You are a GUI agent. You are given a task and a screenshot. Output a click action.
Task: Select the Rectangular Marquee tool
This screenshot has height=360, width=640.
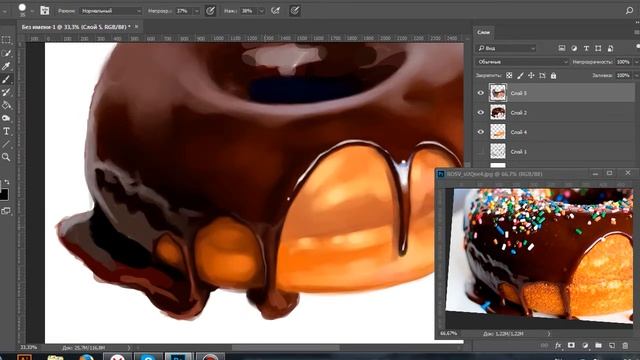pos(6,40)
